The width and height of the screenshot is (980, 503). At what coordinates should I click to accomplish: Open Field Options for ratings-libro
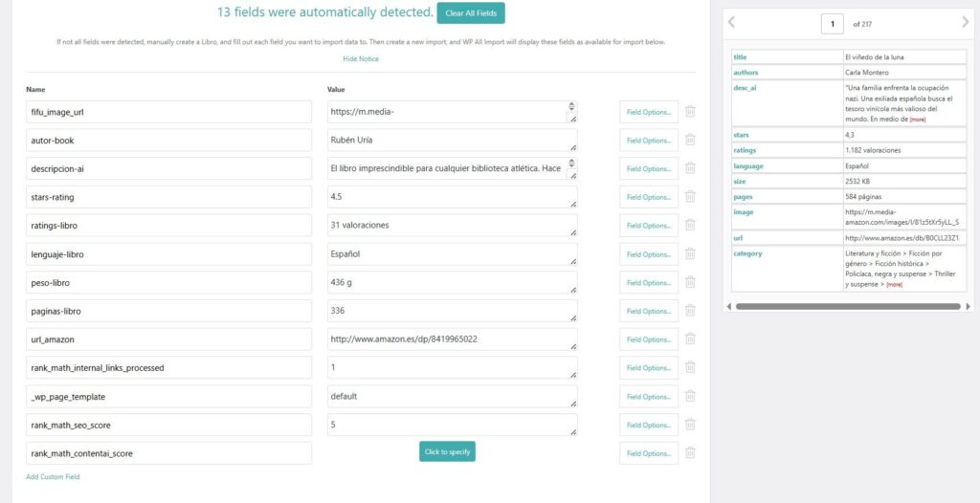[648, 226]
